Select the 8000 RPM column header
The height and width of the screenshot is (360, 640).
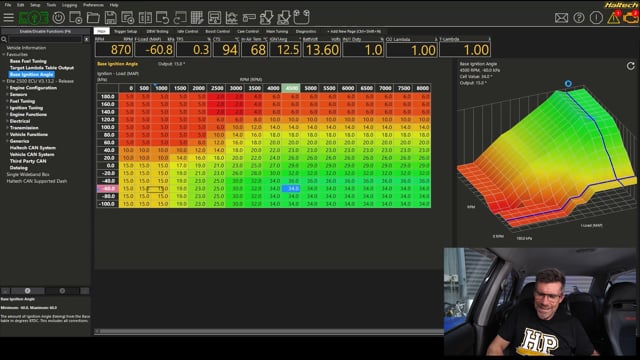[x=422, y=88]
